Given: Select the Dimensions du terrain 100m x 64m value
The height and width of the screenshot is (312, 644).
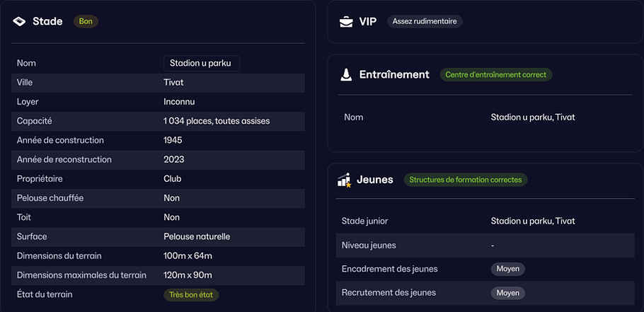Looking at the screenshot, I should [x=188, y=256].
